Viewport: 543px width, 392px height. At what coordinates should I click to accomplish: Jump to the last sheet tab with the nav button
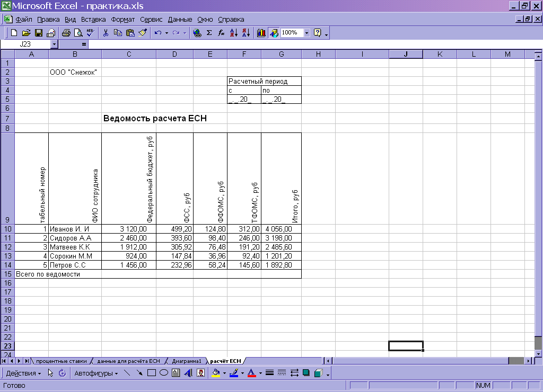[x=27, y=361]
